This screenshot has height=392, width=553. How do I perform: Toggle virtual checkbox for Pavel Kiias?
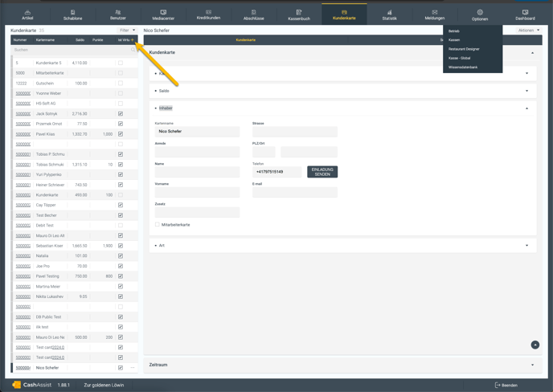pyautogui.click(x=121, y=134)
